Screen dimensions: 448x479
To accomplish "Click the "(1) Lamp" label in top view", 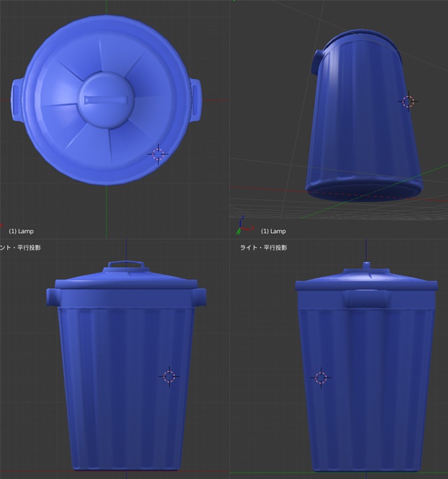I will pyautogui.click(x=21, y=232).
